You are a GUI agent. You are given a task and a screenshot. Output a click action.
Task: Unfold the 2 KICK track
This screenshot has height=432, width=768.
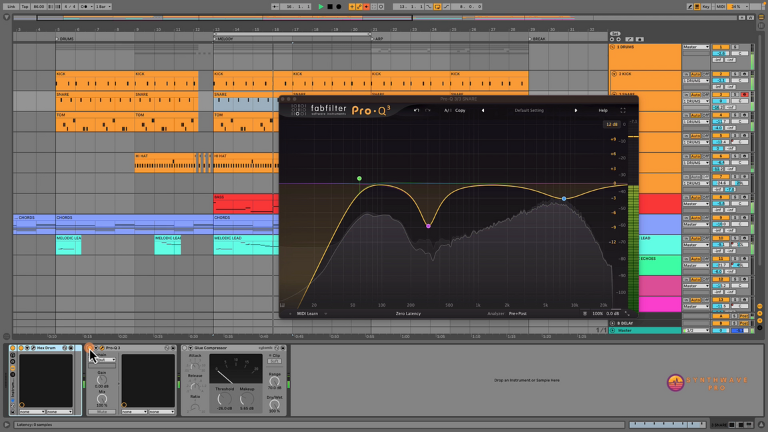pos(614,74)
